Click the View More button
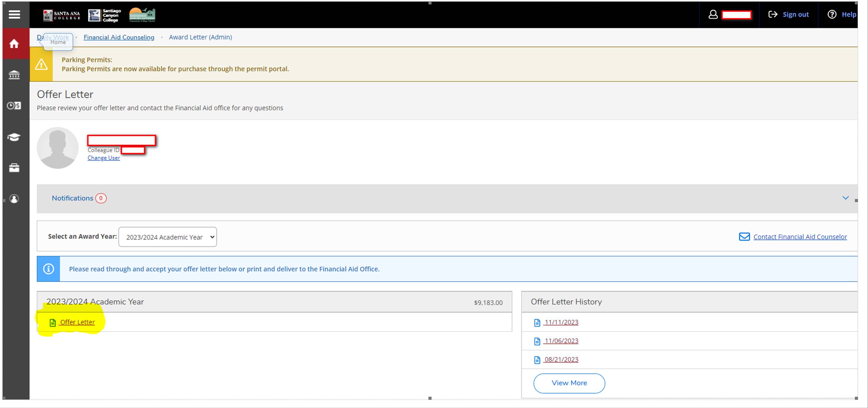 pyautogui.click(x=569, y=383)
